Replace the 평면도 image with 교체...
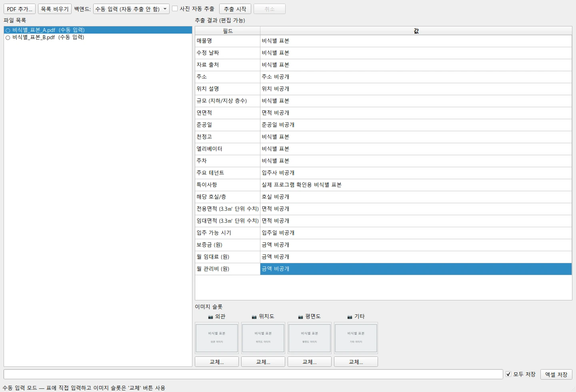Screen dimensions: 576x392 [x=310, y=362]
